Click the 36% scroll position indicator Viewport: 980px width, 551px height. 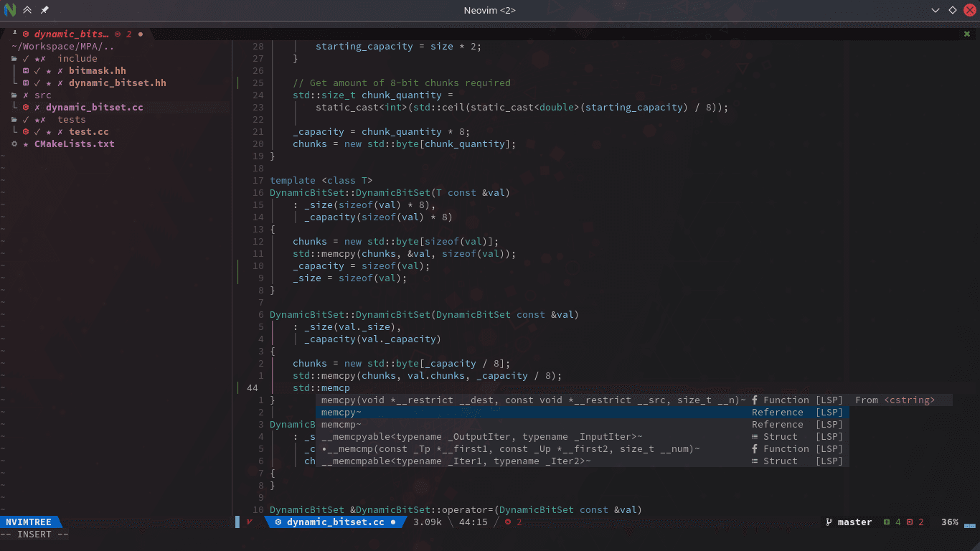tap(948, 522)
